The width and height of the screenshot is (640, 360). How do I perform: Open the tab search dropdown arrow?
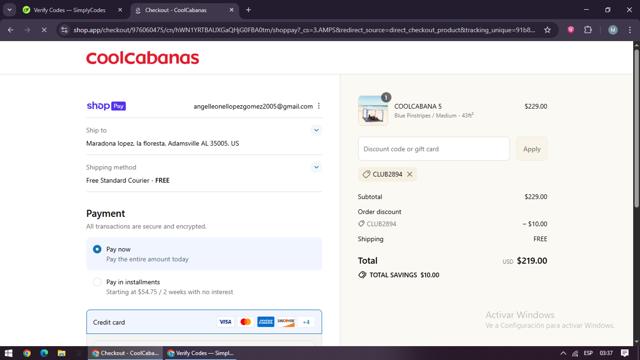[9, 10]
